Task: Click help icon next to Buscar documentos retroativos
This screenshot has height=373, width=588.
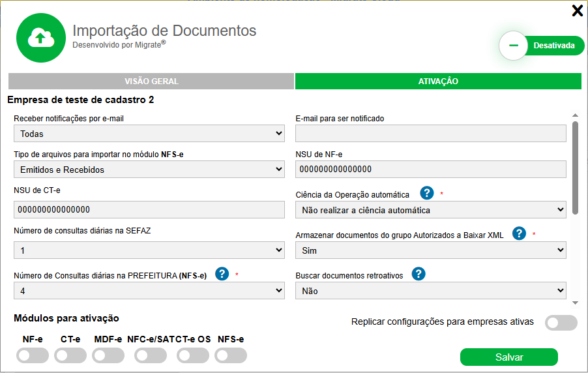Action: (x=419, y=274)
